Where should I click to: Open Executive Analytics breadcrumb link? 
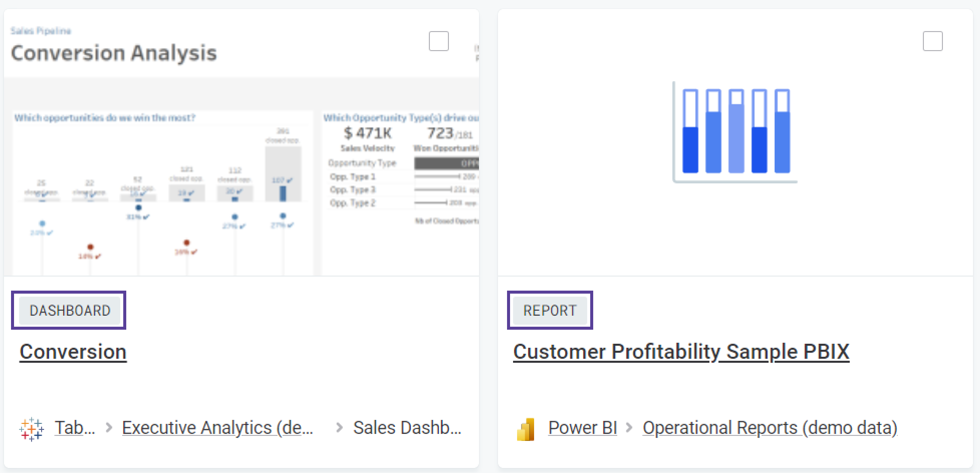point(217,428)
